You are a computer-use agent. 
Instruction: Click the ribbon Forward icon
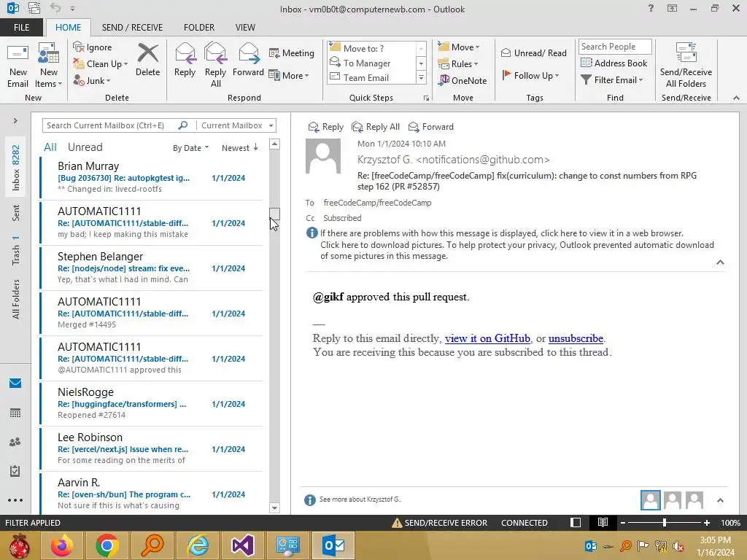248,61
